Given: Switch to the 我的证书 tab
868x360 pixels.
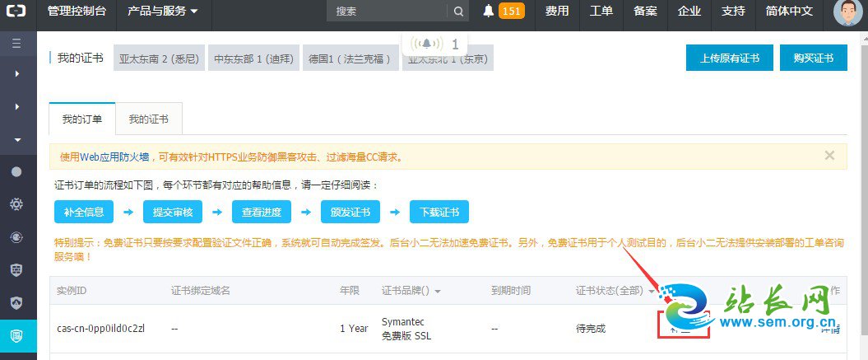Looking at the screenshot, I should 149,119.
